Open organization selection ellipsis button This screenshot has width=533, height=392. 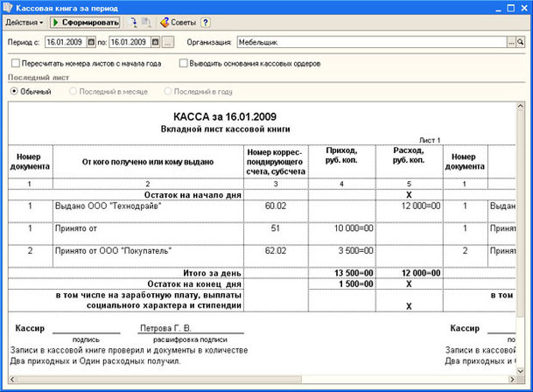(510, 41)
